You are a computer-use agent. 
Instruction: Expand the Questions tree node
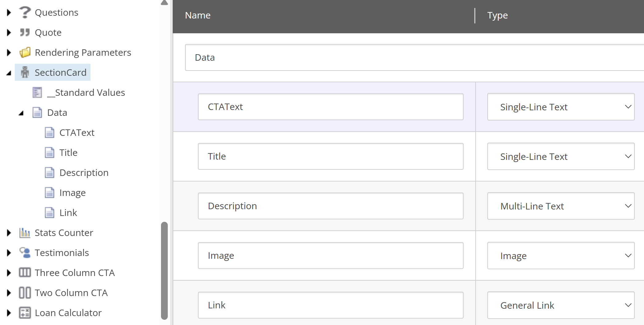coord(8,12)
